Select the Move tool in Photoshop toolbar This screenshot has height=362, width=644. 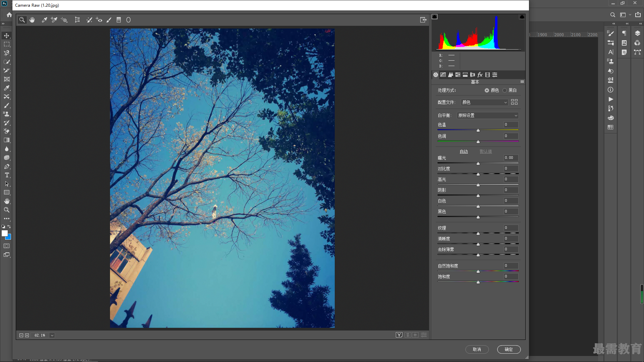tap(7, 36)
